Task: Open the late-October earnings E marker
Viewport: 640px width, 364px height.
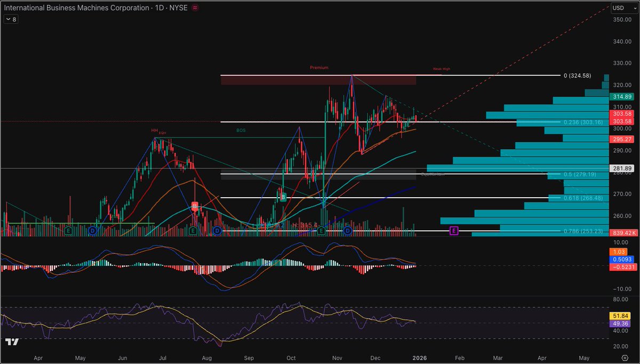Action: tap(322, 231)
